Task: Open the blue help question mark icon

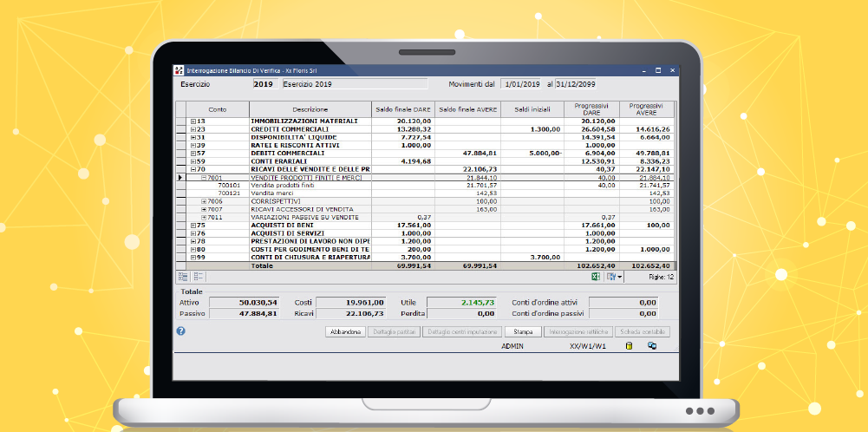Action: pos(180,331)
